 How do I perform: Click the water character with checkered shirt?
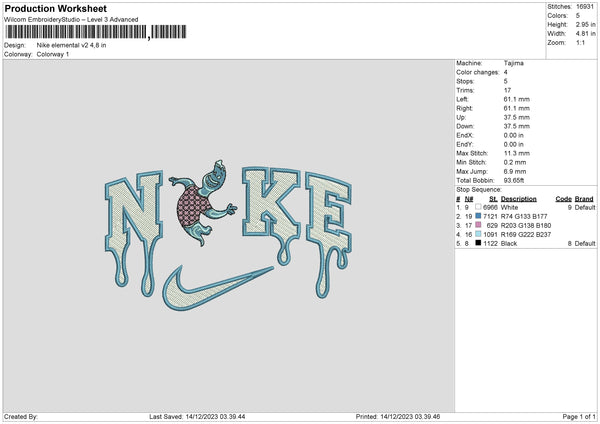[x=203, y=203]
